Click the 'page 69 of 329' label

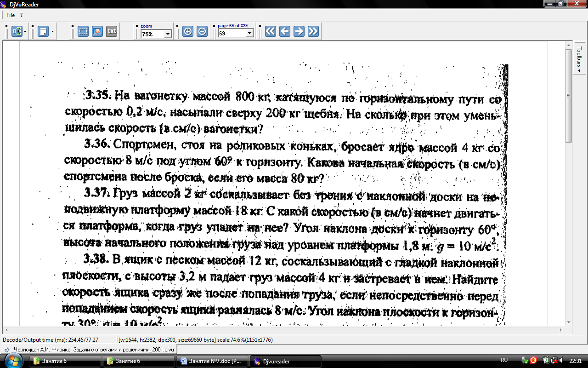232,26
